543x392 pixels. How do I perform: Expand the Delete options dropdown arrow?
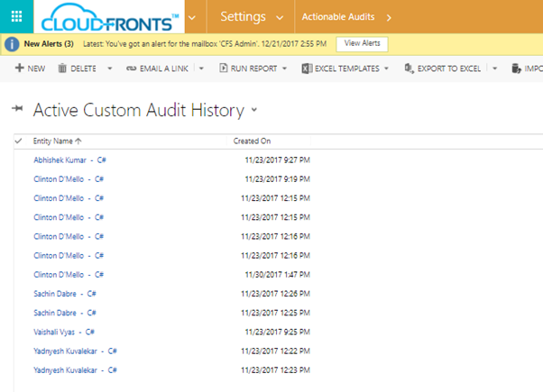110,68
